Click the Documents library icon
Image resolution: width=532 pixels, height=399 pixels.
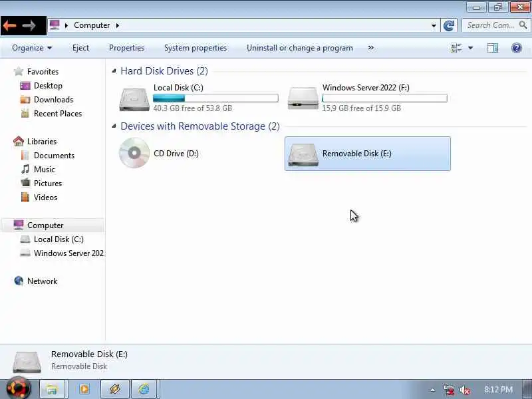pyautogui.click(x=25, y=156)
